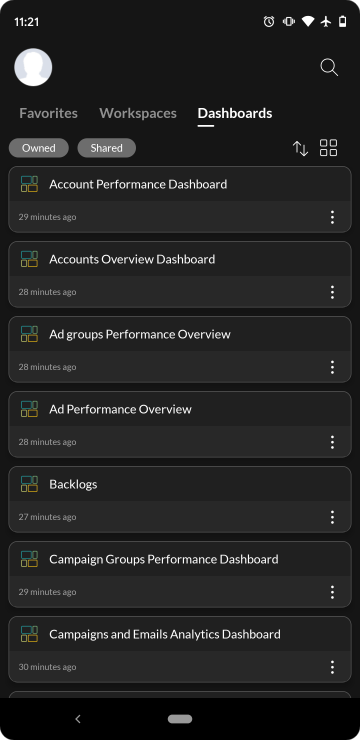Tap dashboard icon beside Backlogs
360x740 pixels.
coord(29,484)
